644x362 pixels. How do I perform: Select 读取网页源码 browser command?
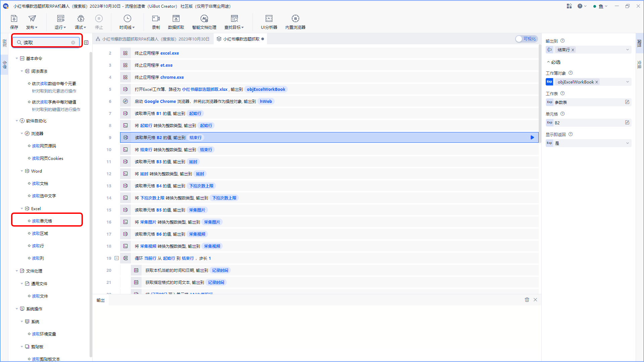[44, 146]
